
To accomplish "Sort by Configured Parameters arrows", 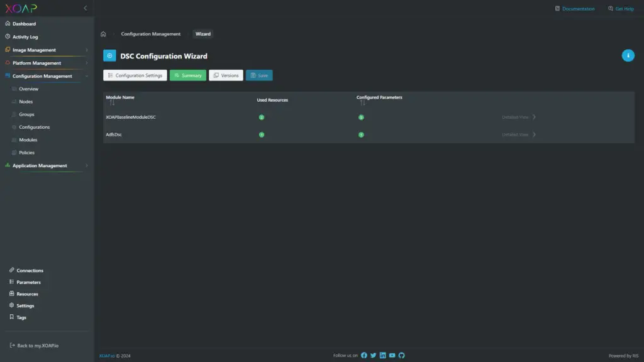I will tap(363, 103).
